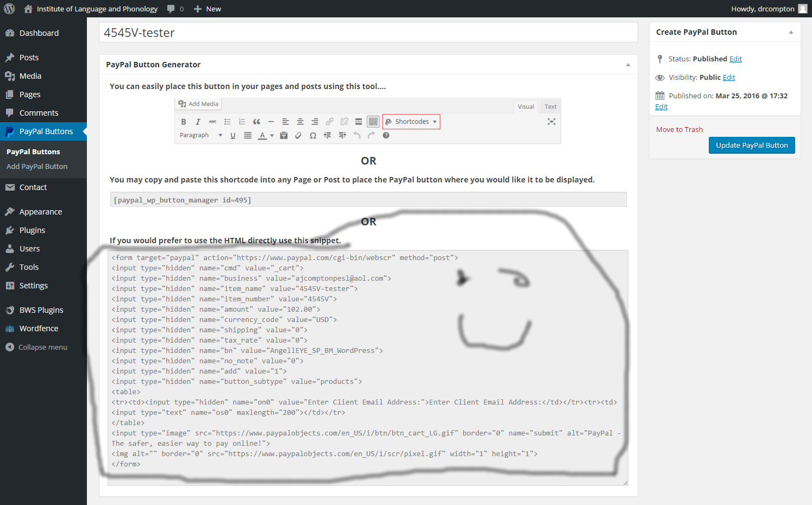This screenshot has height=505, width=812.
Task: Click the shortcode field with id=495
Action: pyautogui.click(x=368, y=200)
